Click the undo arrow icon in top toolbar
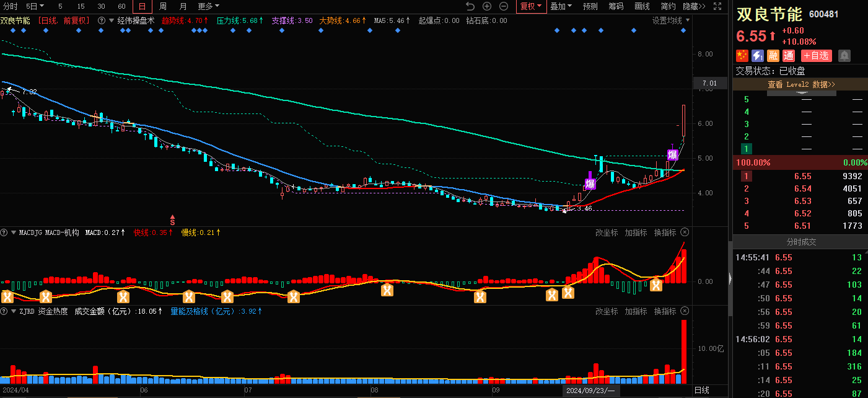This screenshot has height=398, width=868. tap(470, 6)
